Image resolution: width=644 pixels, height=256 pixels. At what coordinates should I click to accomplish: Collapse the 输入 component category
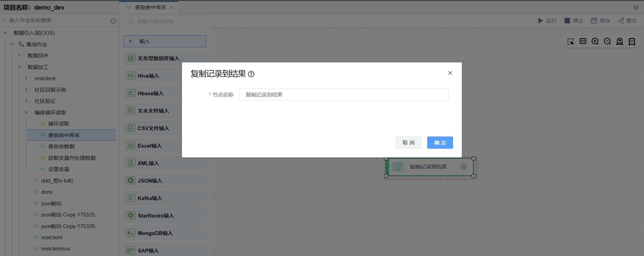(130, 41)
